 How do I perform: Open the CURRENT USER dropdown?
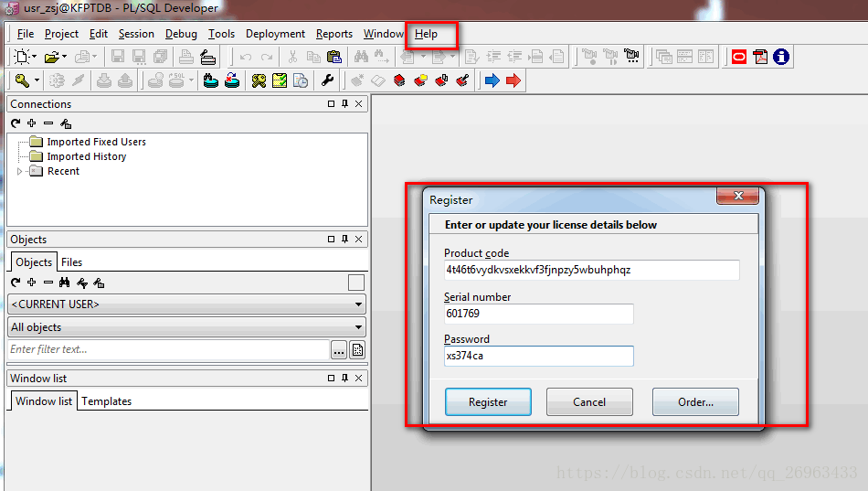click(186, 304)
